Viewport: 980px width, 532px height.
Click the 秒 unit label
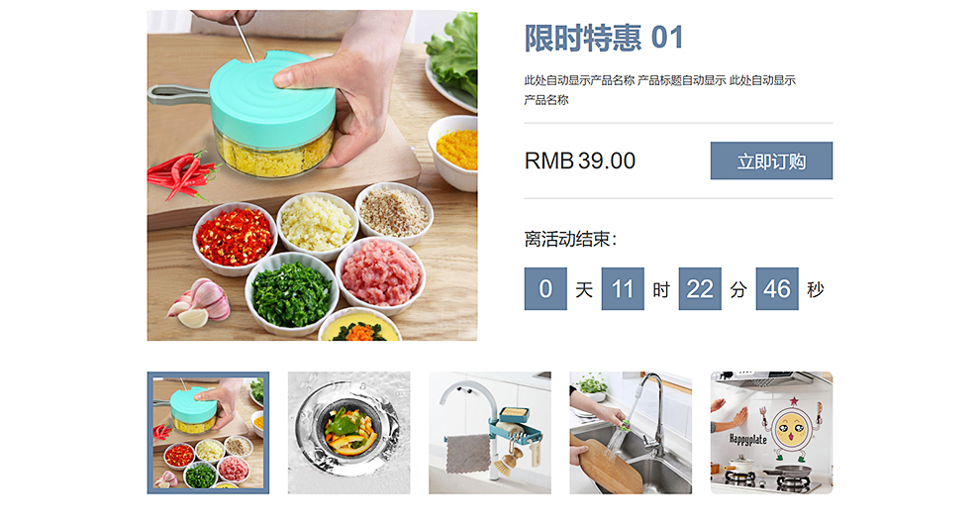point(816,289)
